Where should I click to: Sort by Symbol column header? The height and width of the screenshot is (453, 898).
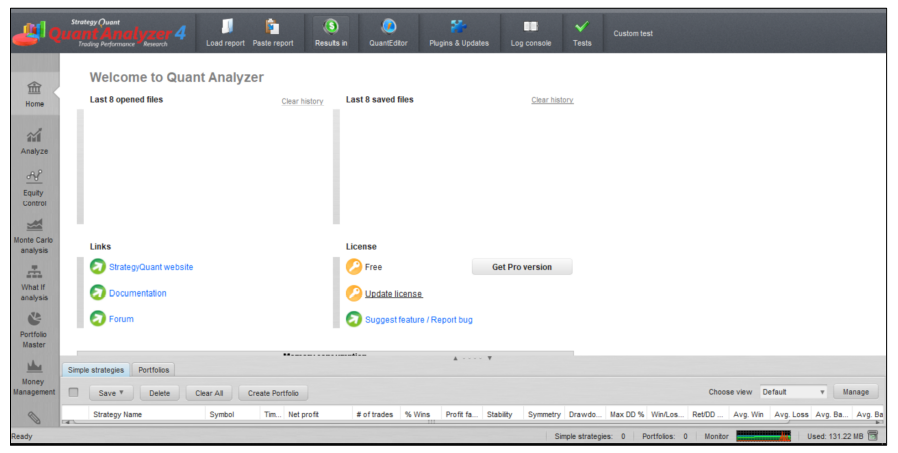pos(233,414)
